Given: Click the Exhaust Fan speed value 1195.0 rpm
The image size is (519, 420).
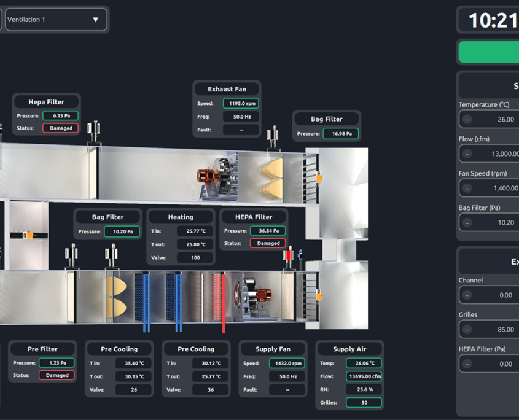Looking at the screenshot, I should click(240, 104).
